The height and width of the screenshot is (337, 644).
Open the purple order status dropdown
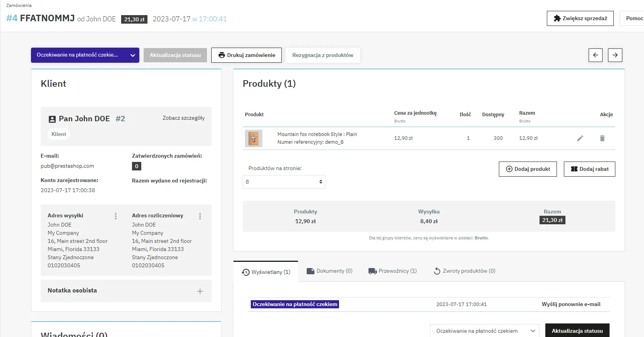pos(85,55)
